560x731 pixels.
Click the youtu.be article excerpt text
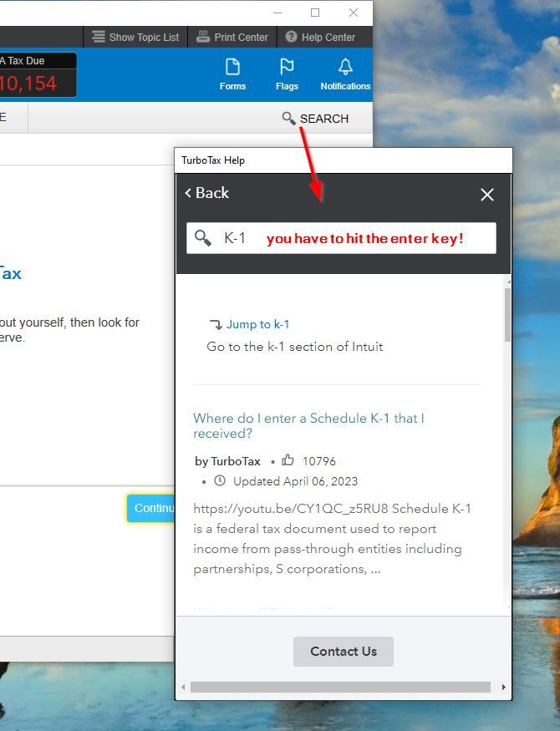[x=332, y=539]
